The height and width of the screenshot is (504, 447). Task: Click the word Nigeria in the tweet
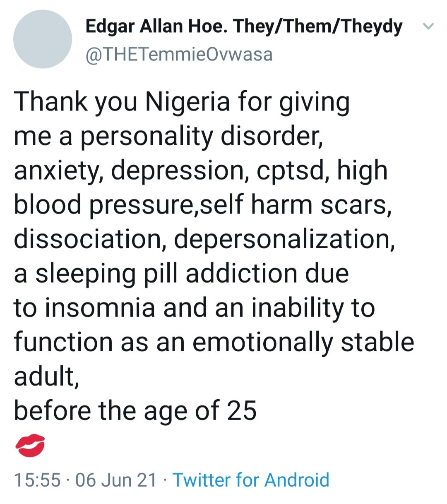click(187, 102)
